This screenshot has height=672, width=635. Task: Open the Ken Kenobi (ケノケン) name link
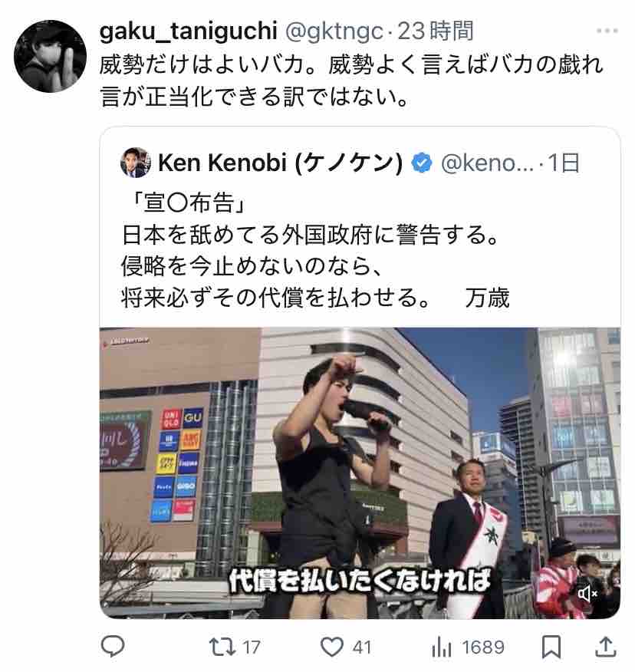[281, 163]
